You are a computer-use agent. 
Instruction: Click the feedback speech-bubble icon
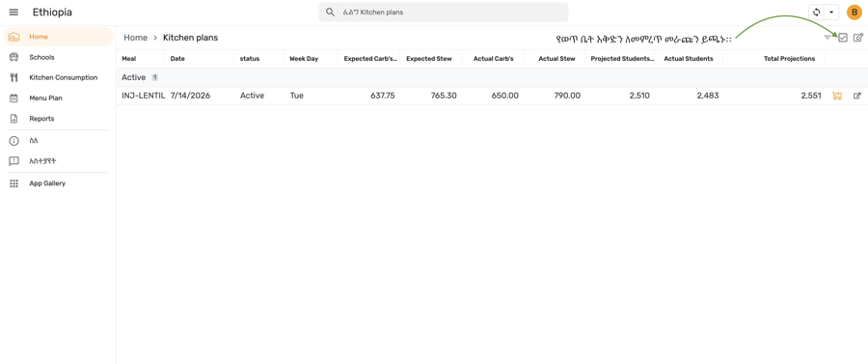[x=14, y=161]
